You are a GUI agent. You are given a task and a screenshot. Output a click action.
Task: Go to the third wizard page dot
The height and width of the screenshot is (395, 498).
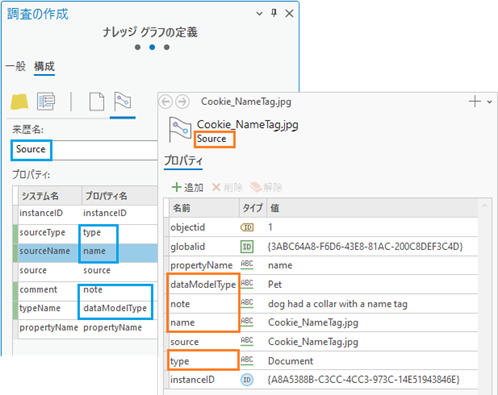pos(166,47)
